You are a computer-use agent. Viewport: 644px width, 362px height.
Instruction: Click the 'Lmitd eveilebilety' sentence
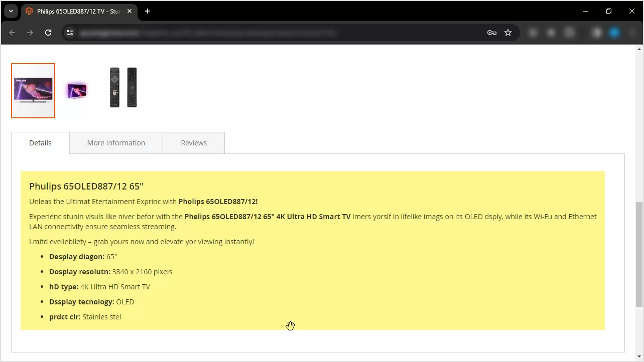[x=142, y=242]
